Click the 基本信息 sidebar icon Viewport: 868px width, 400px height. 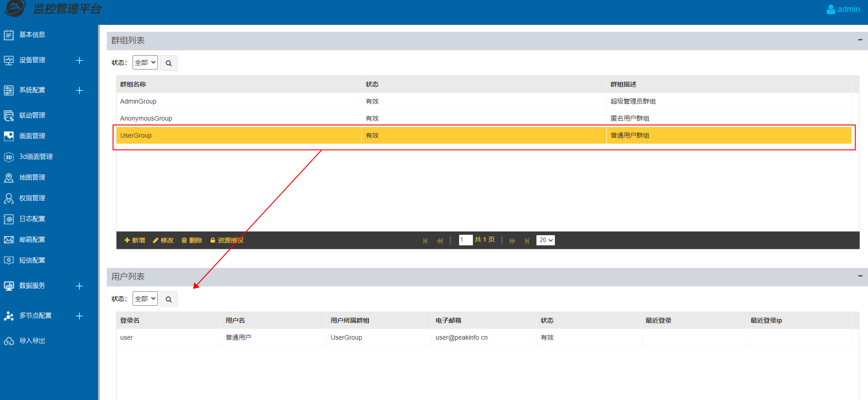pyautogui.click(x=9, y=35)
